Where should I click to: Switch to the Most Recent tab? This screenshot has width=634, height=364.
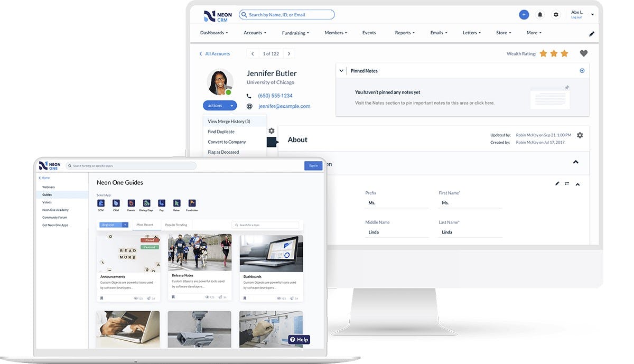click(x=146, y=224)
